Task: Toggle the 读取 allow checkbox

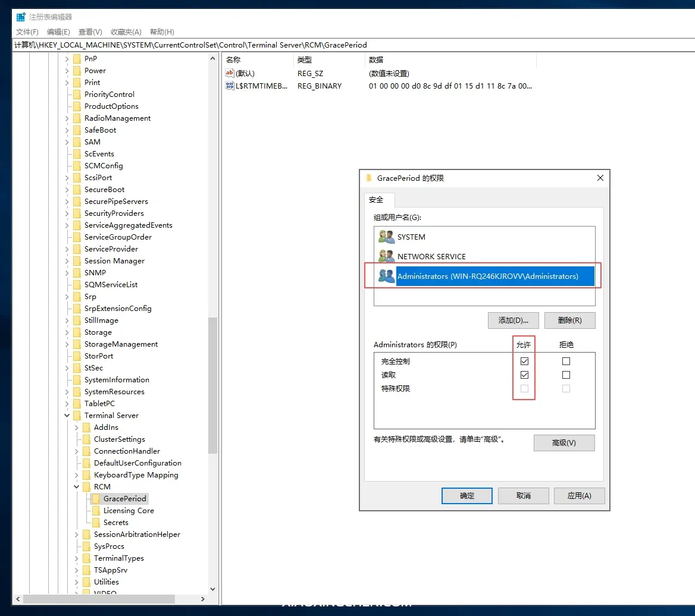Action: pos(524,375)
